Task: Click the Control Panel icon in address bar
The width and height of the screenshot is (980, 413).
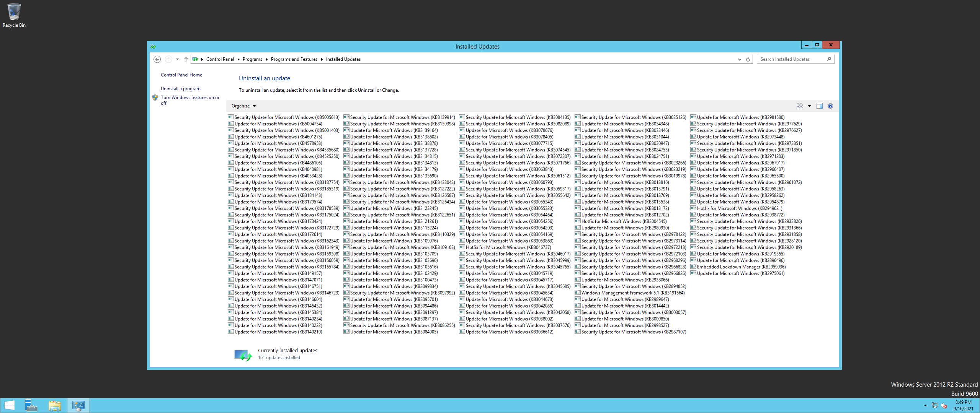Action: click(x=195, y=59)
